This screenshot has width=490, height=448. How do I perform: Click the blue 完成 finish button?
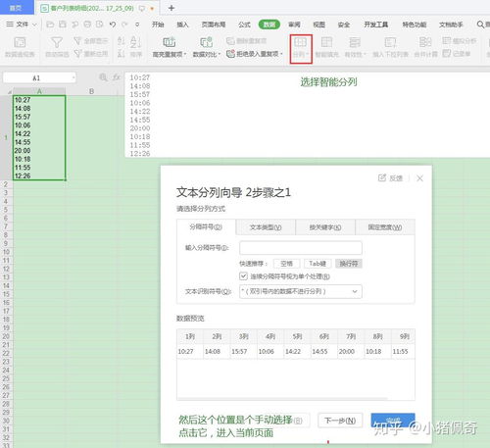tap(393, 421)
